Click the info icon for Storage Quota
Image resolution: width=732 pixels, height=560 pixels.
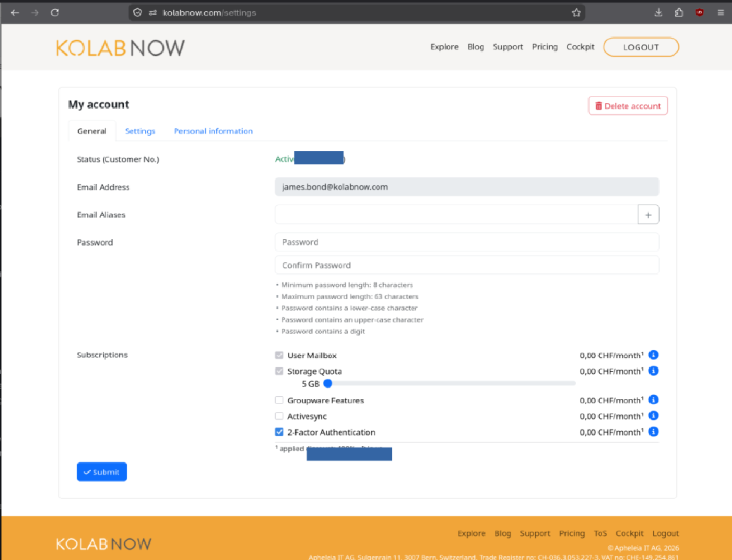pyautogui.click(x=653, y=371)
